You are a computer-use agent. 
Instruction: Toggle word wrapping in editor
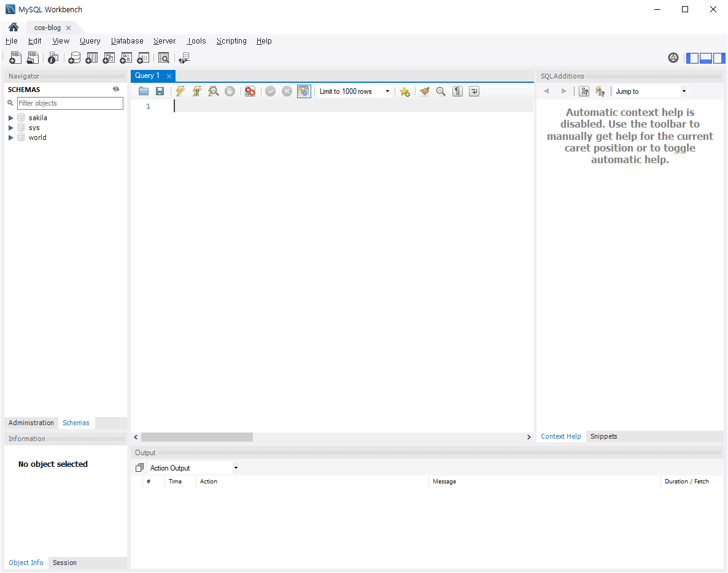point(474,91)
